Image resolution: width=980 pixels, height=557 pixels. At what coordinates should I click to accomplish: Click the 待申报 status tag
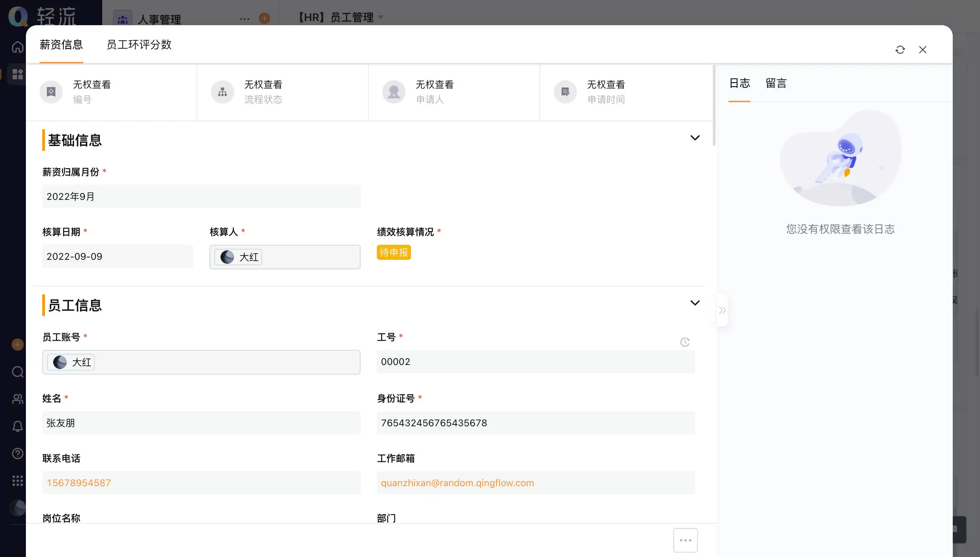coord(394,253)
